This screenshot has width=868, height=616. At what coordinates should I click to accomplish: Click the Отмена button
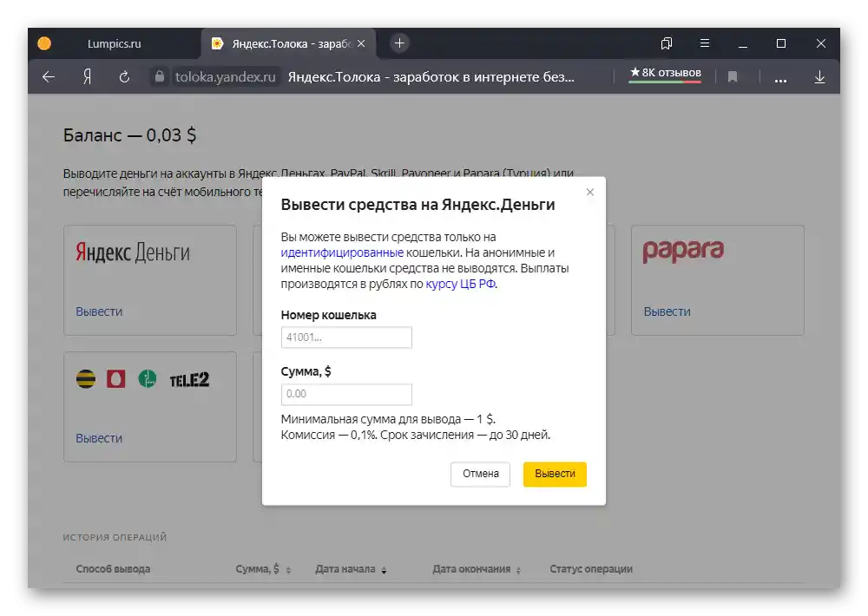481,474
